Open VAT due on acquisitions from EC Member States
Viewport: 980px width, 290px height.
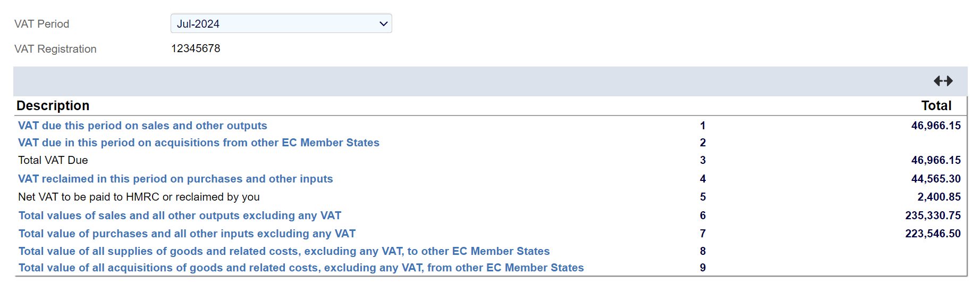[199, 143]
